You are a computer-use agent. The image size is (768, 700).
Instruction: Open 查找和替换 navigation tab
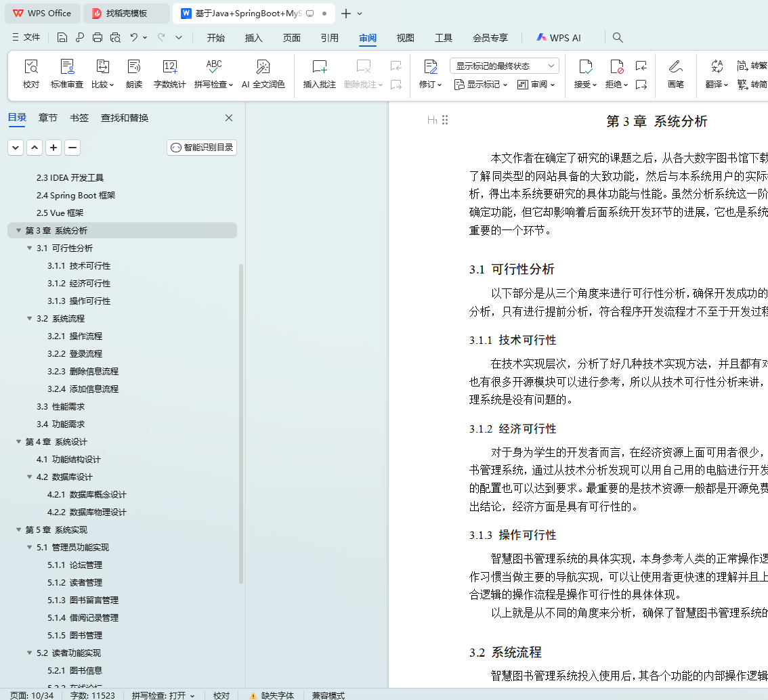pos(125,118)
